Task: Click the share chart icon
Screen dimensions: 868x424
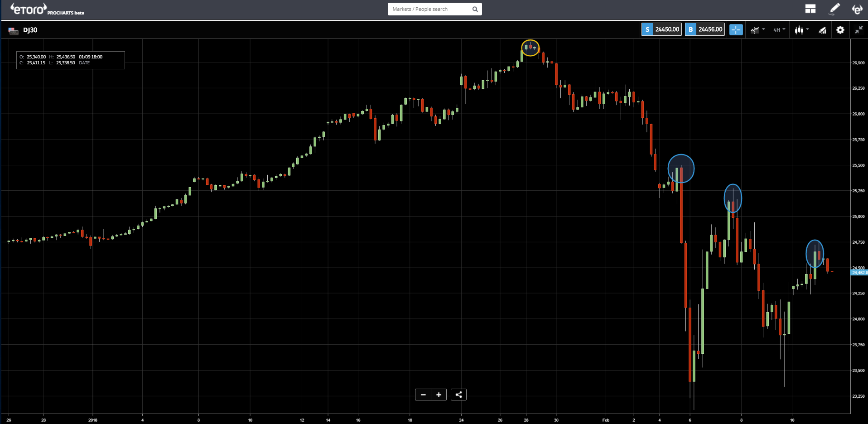Action: [458, 395]
